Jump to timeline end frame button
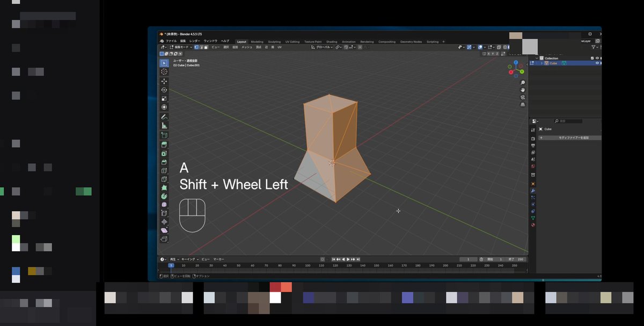The image size is (644, 326). 358,259
